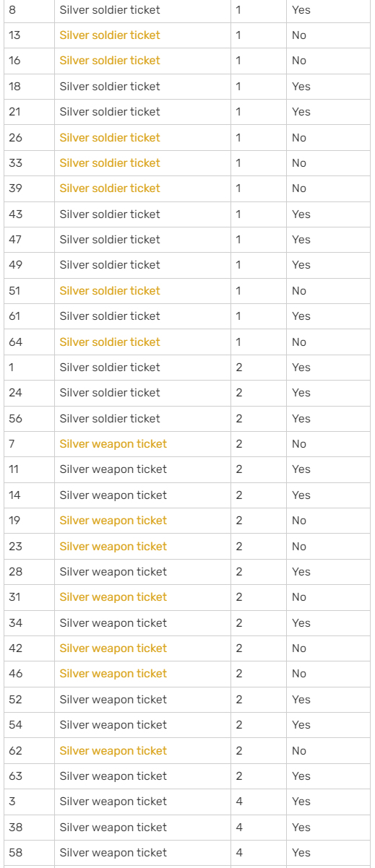Open Silver soldier ticket link in row 64
Screen dimensions: 375x868
coord(110,342)
